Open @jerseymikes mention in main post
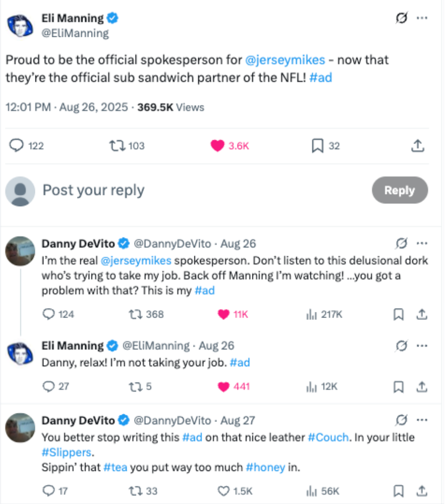Image resolution: width=445 pixels, height=504 pixels. tap(285, 60)
